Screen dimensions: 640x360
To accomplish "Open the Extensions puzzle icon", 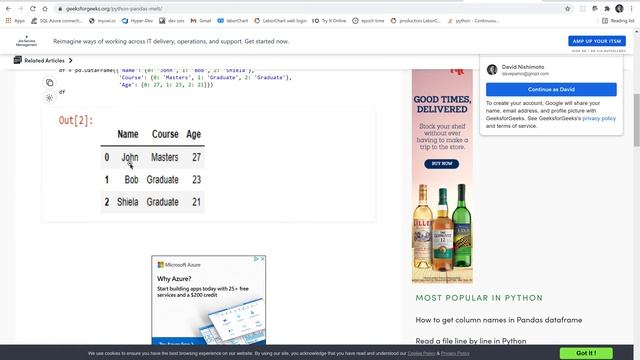I will [607, 9].
